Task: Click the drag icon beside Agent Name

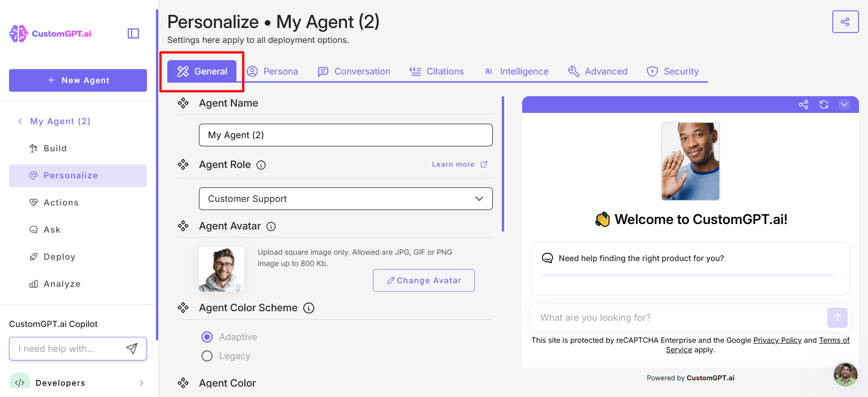Action: tap(183, 103)
